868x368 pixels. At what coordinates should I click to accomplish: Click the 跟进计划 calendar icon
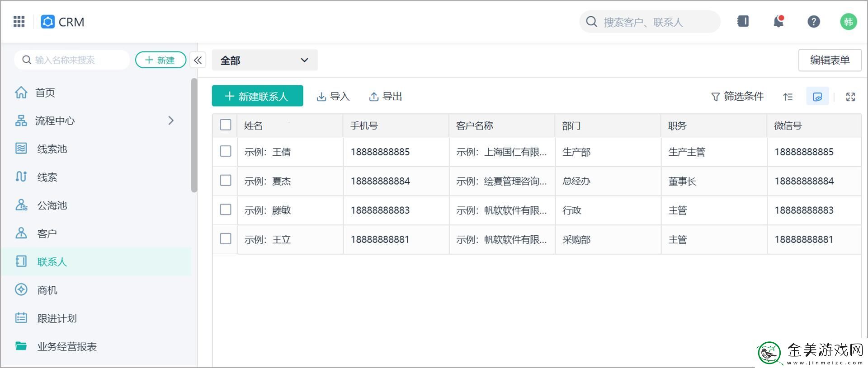(x=21, y=318)
